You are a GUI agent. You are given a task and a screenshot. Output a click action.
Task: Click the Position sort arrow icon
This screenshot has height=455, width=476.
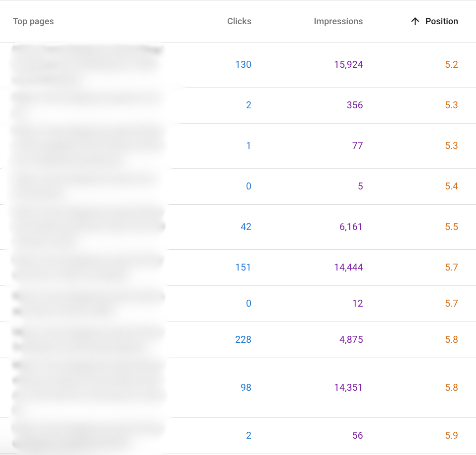pyautogui.click(x=415, y=21)
